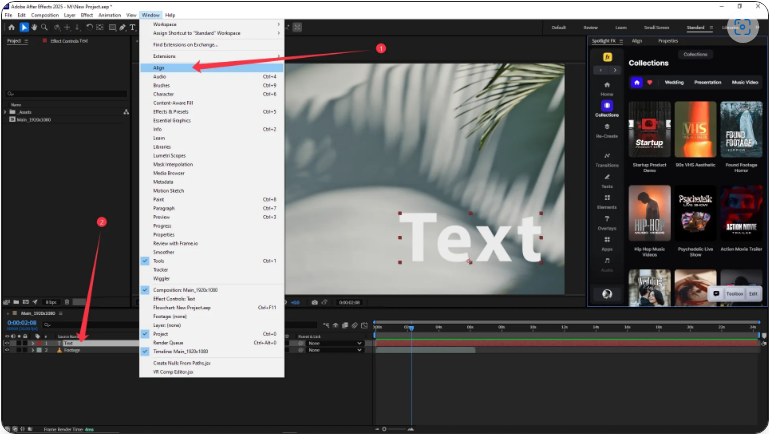The image size is (769, 434).
Task: Expand the Text layer properties twirl
Action: [x=33, y=343]
